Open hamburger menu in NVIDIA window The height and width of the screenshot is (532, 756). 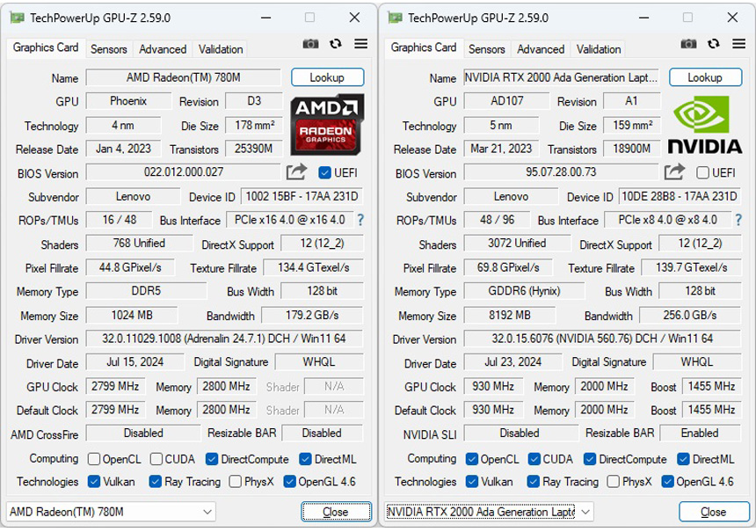tap(738, 44)
